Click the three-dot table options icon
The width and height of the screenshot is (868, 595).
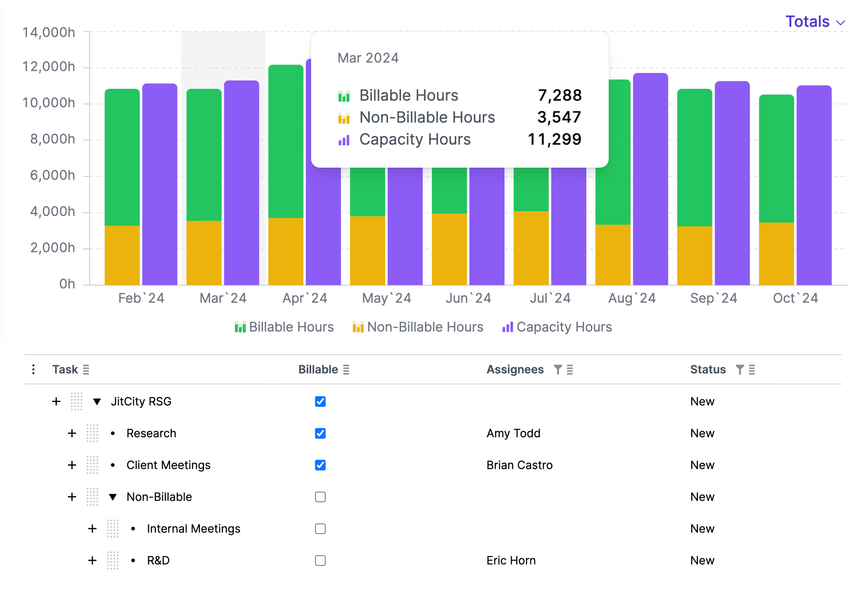point(34,369)
